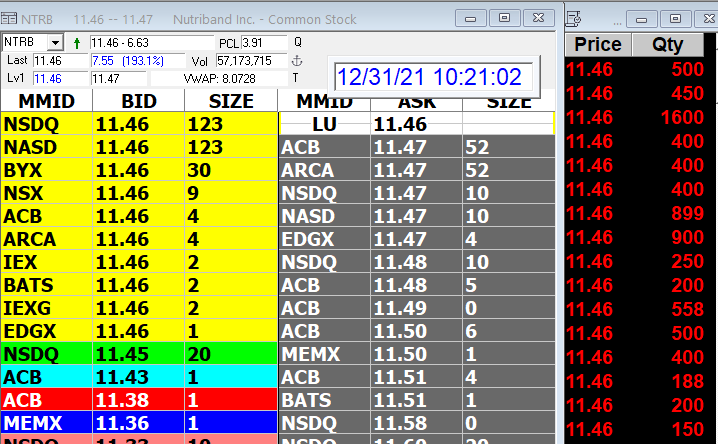Click the high-low range 11.46 - 6.63
The height and width of the screenshot is (444, 718).
coord(152,43)
